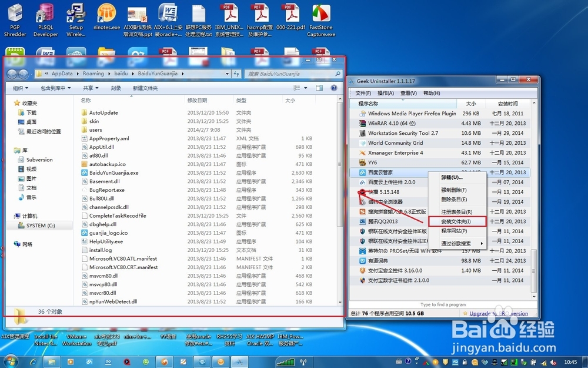The height and width of the screenshot is (368, 588).
Task: Open 组织 dropdown in Explorer toolbar
Action: (20, 88)
